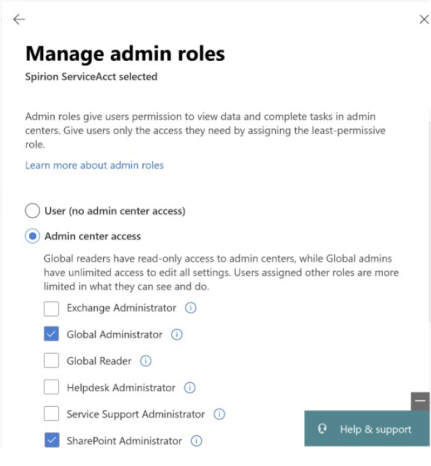Show info for Global Administrator role
Screen dimensions: 431x466
coord(177,334)
